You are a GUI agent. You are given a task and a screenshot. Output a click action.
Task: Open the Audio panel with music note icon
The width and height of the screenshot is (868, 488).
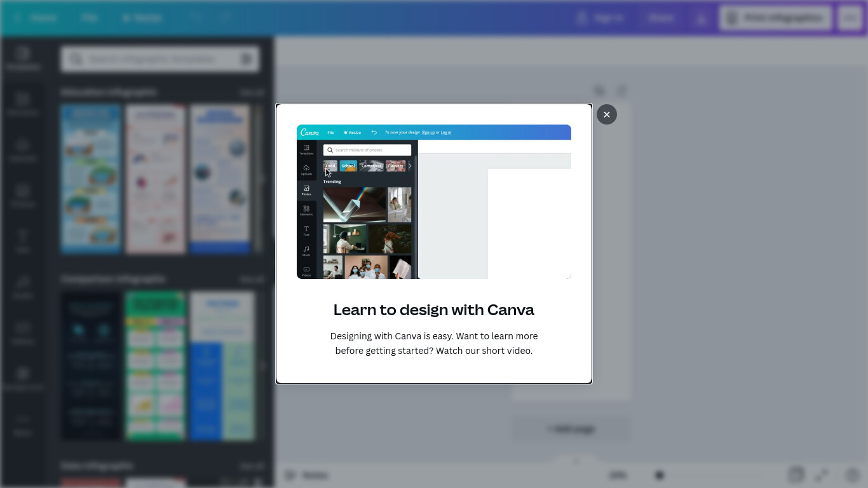[x=23, y=287]
